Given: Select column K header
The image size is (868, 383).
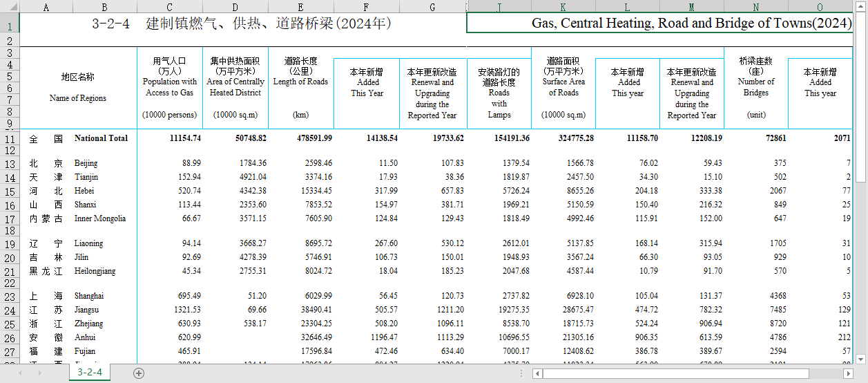Looking at the screenshot, I should pyautogui.click(x=563, y=7).
